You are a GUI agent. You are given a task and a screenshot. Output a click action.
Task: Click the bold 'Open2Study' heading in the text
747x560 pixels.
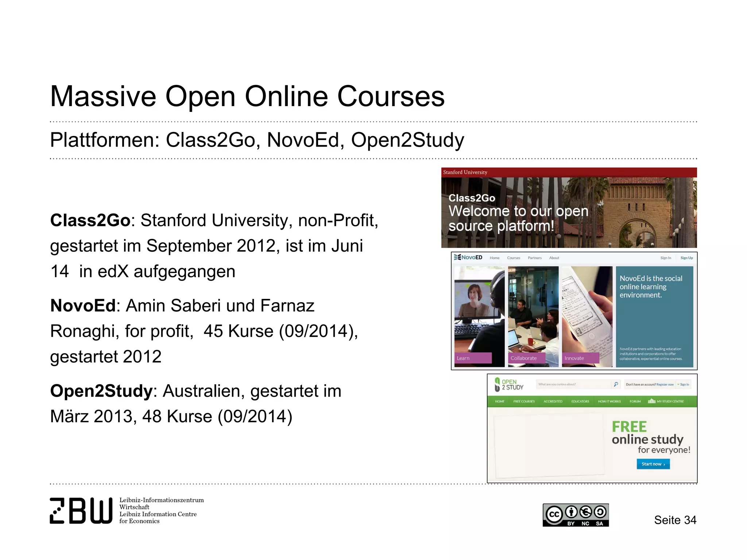coord(101,391)
